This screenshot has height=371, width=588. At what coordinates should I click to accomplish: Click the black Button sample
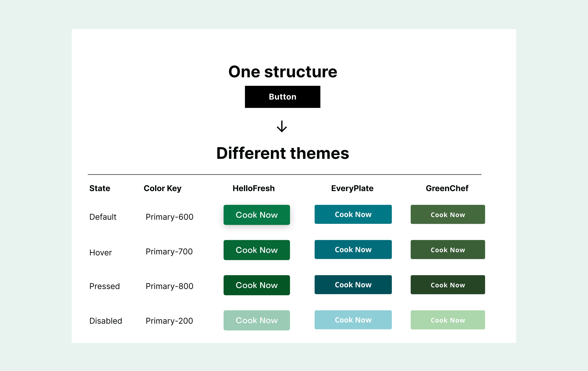[x=282, y=97]
